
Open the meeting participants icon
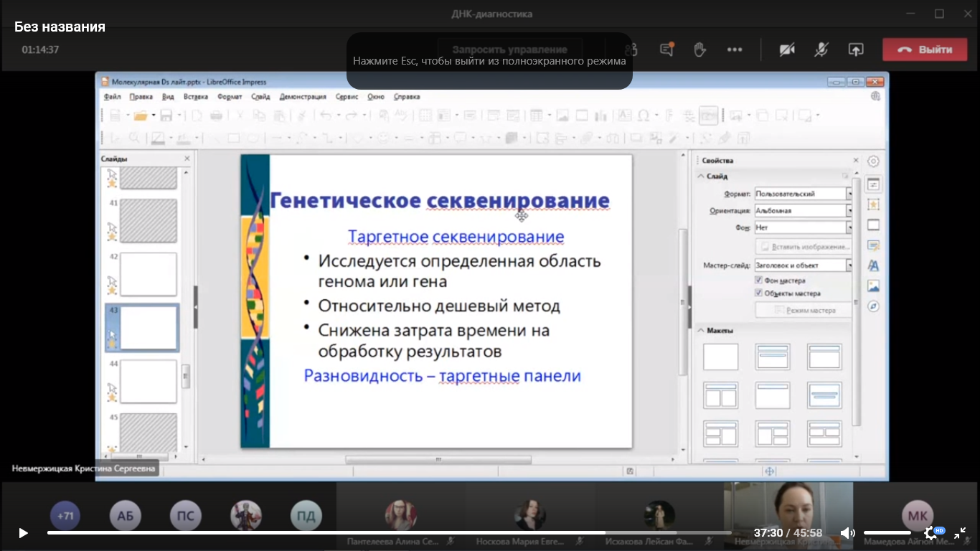pyautogui.click(x=631, y=50)
